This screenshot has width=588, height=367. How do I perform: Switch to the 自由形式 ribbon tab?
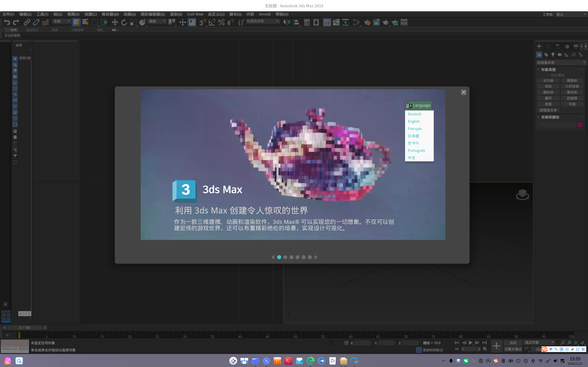coord(32,30)
